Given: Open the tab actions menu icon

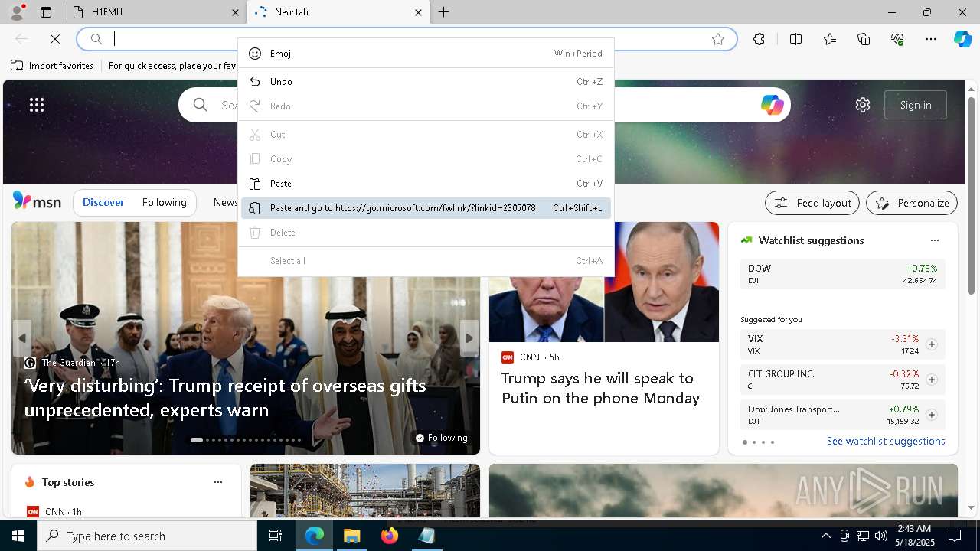Looking at the screenshot, I should click(x=46, y=12).
